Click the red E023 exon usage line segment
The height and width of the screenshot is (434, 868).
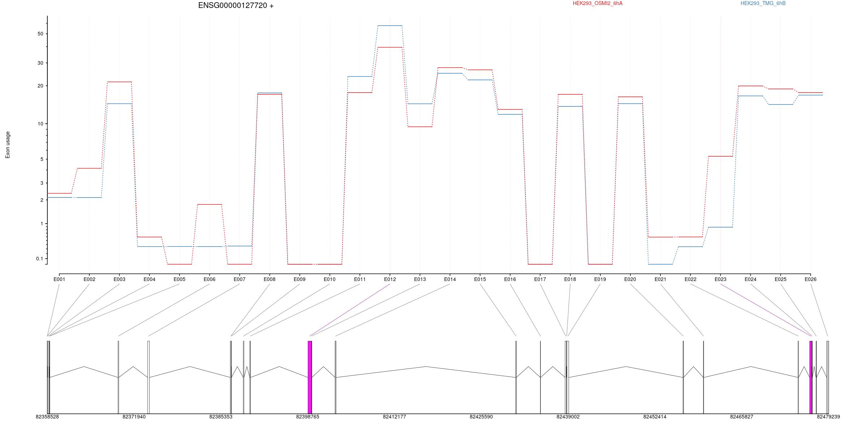(x=720, y=156)
